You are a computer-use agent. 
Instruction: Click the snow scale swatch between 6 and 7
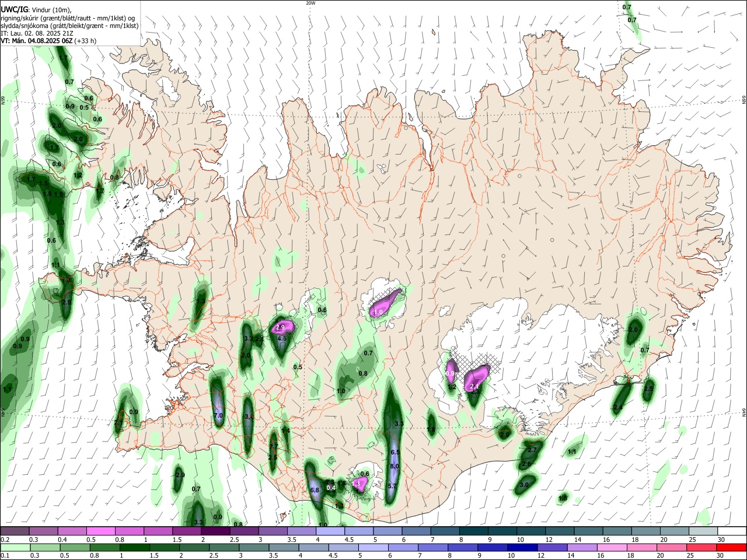pyautogui.click(x=416, y=531)
